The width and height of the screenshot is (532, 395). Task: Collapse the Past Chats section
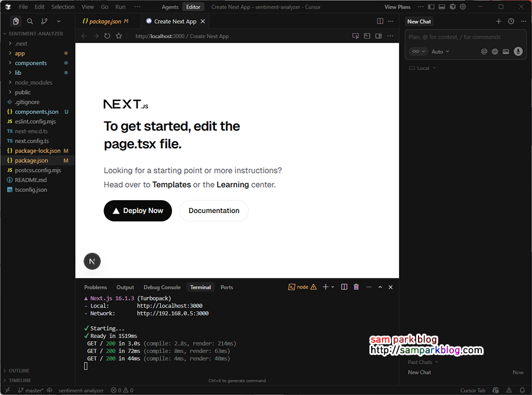coord(423,362)
